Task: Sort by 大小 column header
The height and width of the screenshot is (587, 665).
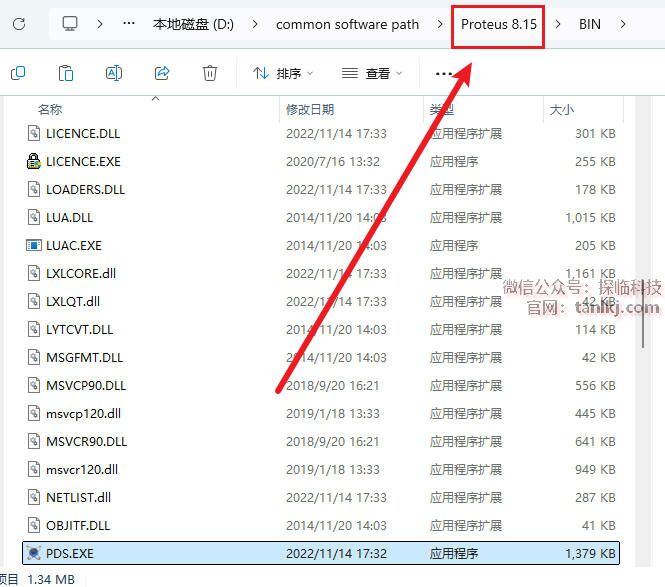Action: point(562,110)
